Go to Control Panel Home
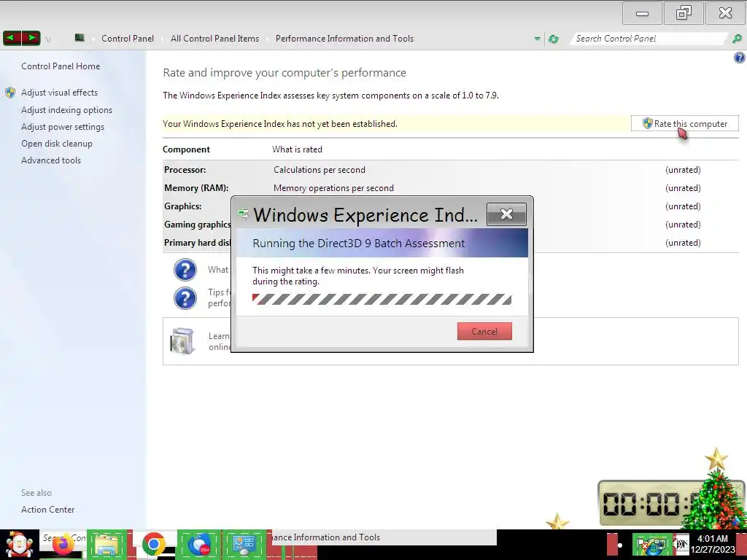 (61, 66)
